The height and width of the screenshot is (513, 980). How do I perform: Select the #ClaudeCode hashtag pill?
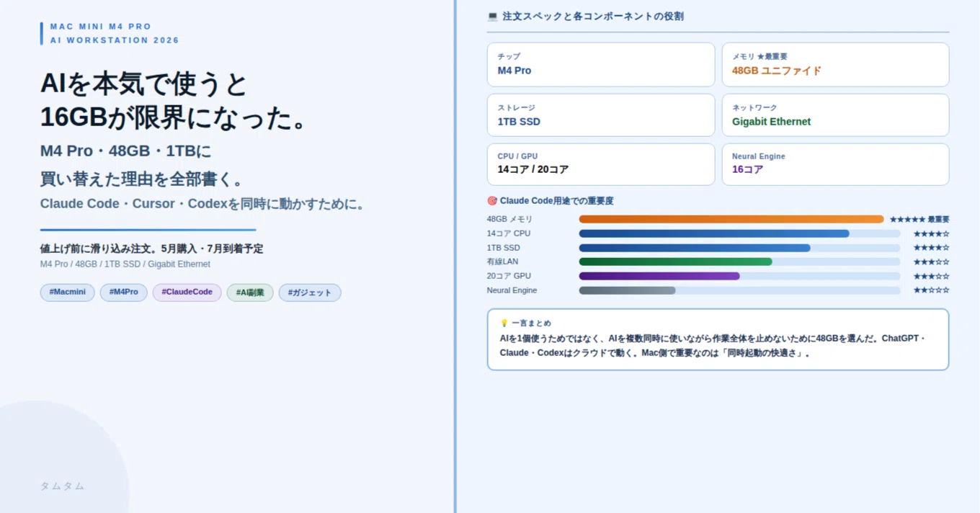[187, 293]
